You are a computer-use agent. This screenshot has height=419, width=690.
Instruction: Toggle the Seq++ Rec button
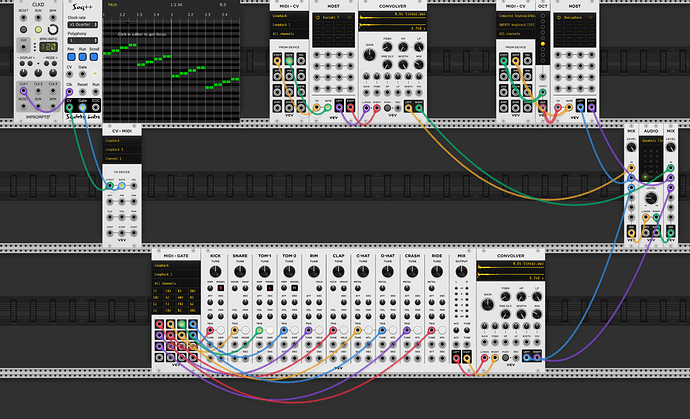[x=71, y=57]
